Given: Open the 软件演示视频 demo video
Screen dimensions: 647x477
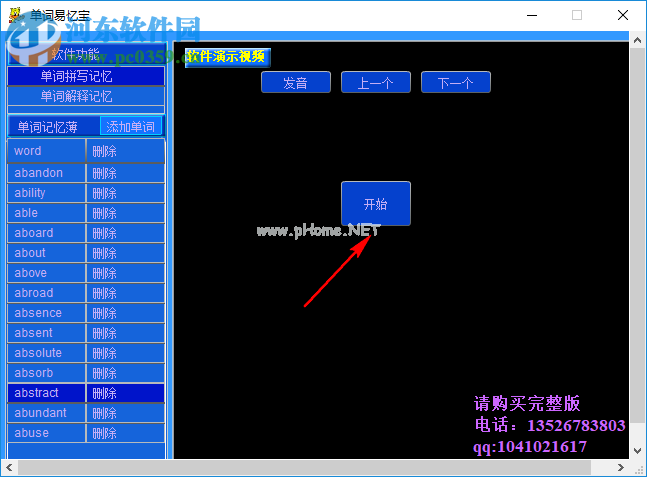Looking at the screenshot, I should pyautogui.click(x=226, y=57).
